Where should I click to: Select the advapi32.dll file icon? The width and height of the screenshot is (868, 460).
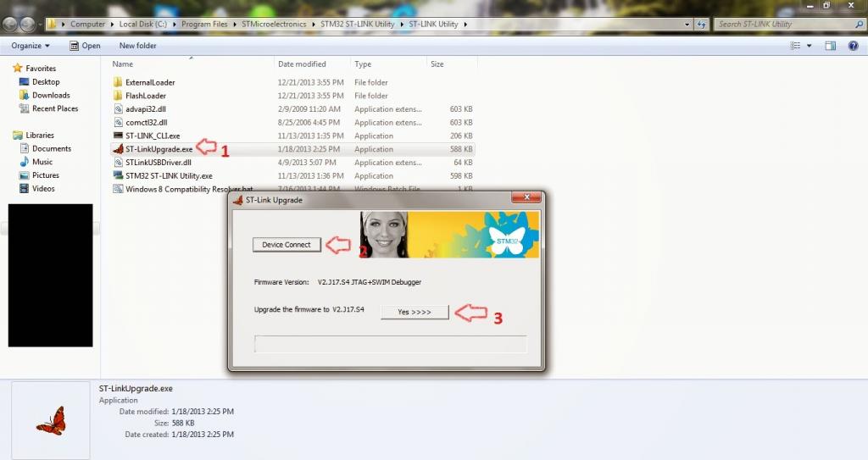[x=118, y=109]
